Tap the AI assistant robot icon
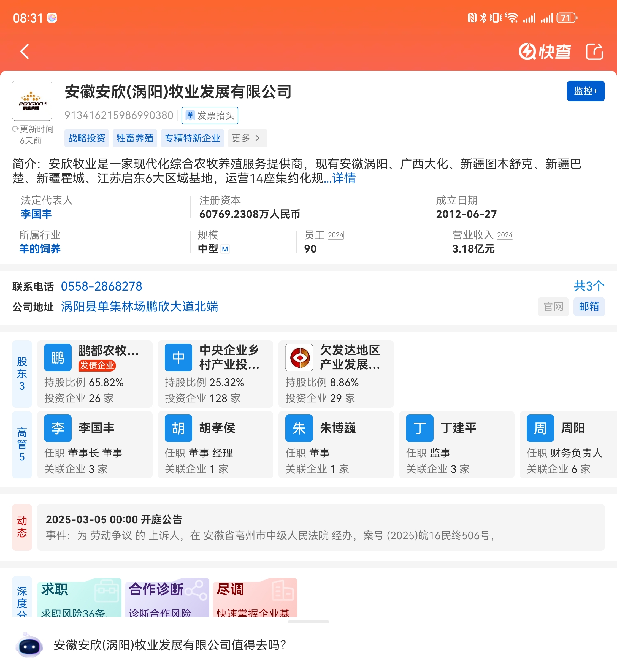The width and height of the screenshot is (617, 672). pos(29,645)
